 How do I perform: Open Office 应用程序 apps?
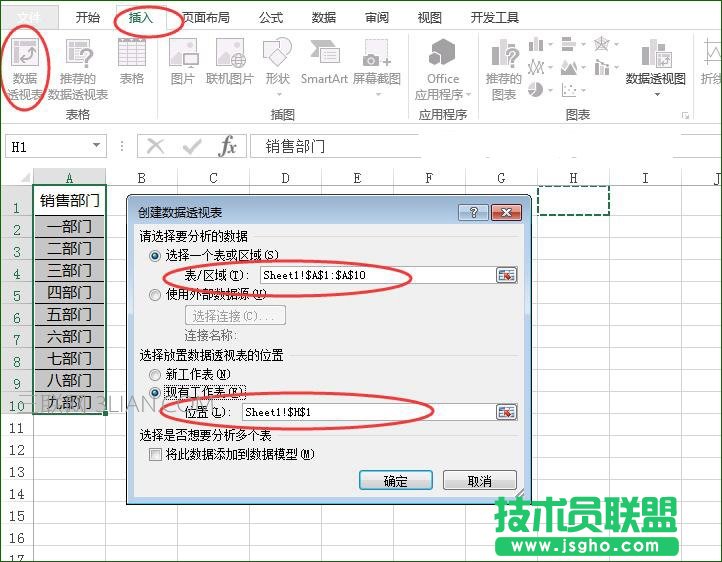tap(443, 69)
